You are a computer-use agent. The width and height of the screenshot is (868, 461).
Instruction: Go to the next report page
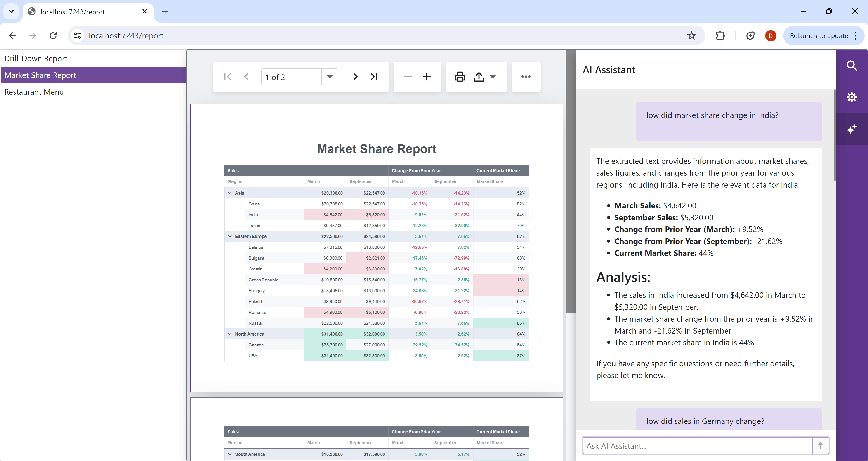pos(355,77)
